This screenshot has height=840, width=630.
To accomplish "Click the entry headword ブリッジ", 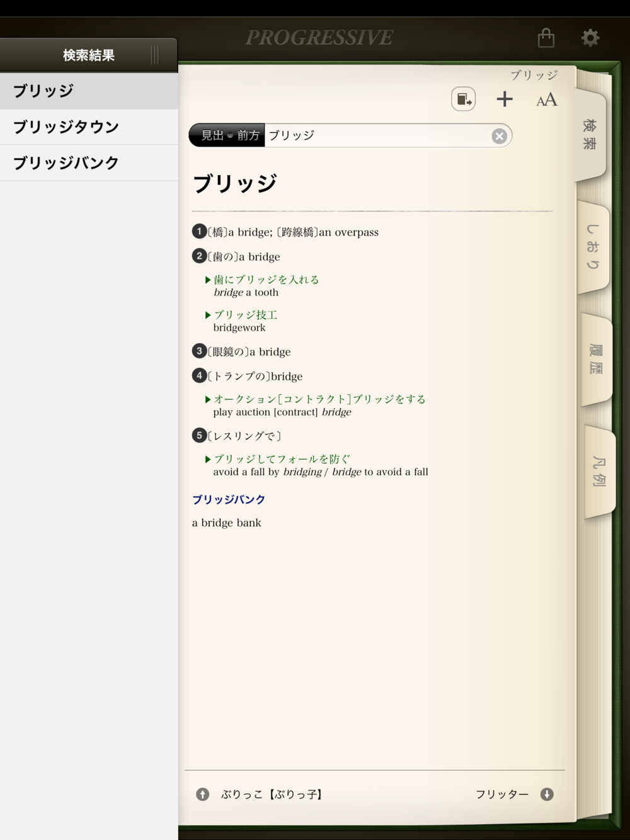I will [x=235, y=183].
